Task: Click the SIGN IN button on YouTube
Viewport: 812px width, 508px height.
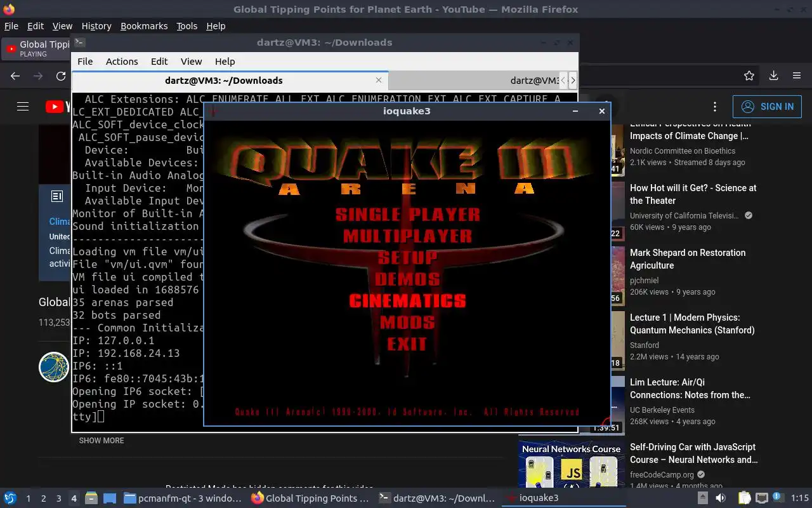Action: click(x=767, y=107)
